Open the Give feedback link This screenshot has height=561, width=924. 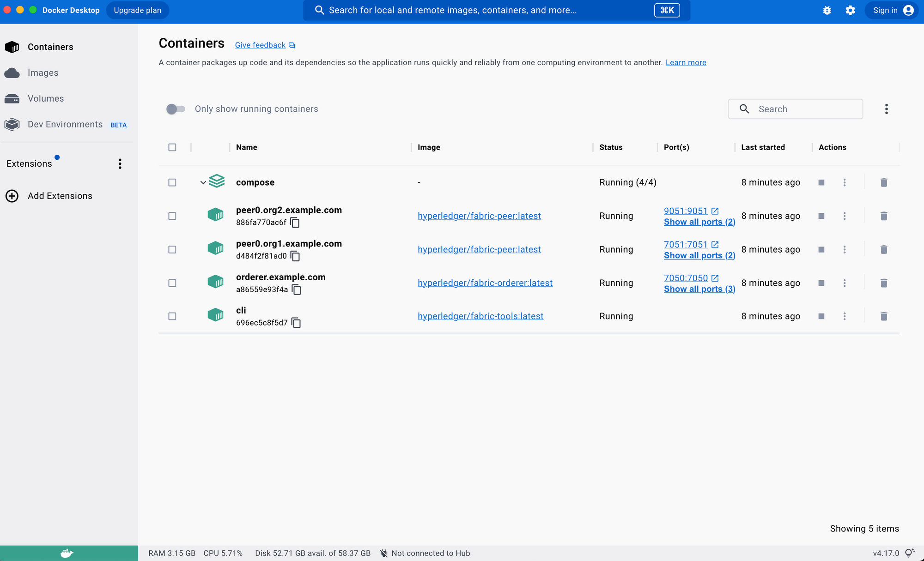260,45
